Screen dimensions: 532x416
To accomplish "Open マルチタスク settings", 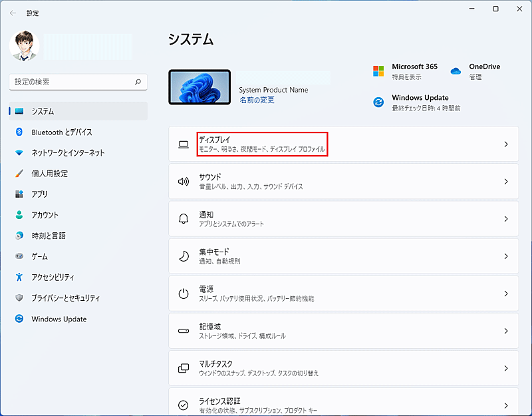I will (x=344, y=368).
